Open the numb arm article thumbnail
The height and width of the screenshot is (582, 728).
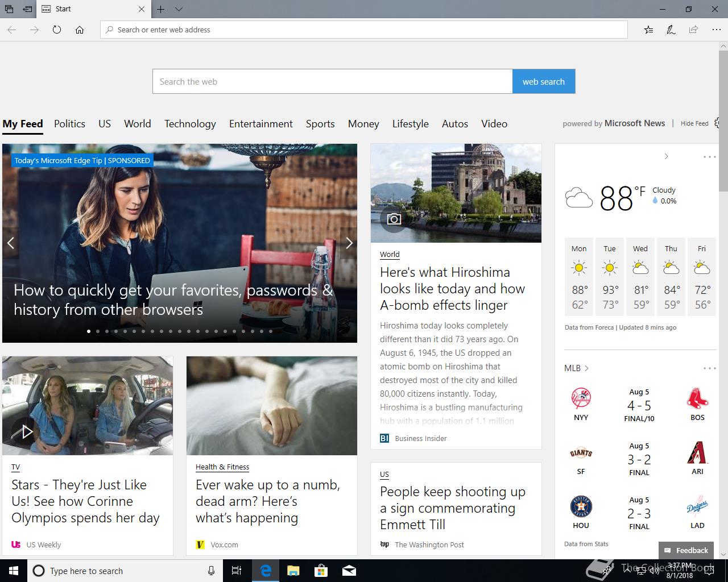click(272, 406)
